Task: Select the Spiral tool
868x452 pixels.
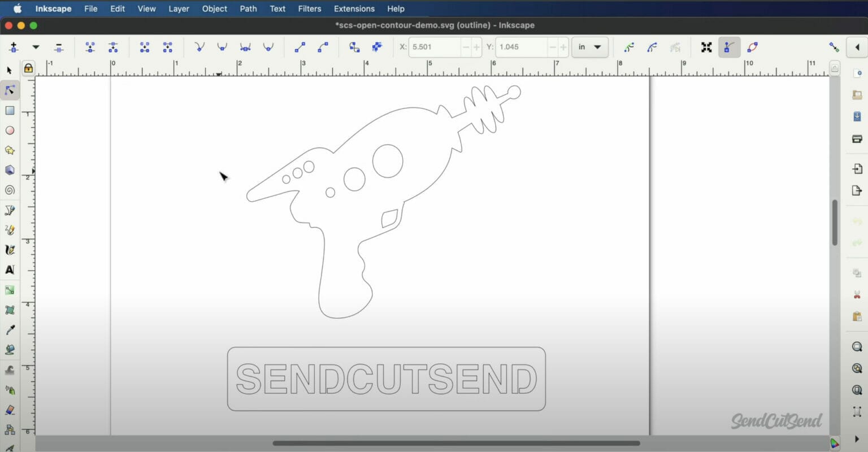Action: tap(9, 190)
